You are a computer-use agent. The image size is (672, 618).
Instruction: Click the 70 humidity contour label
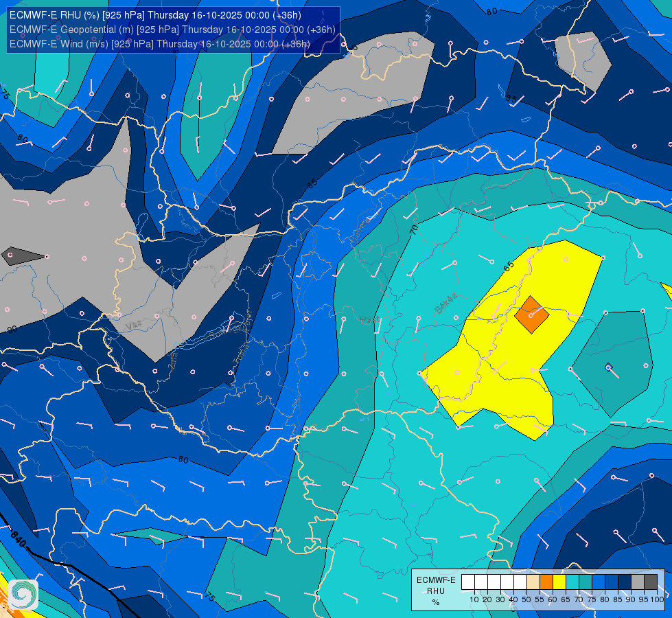414,229
